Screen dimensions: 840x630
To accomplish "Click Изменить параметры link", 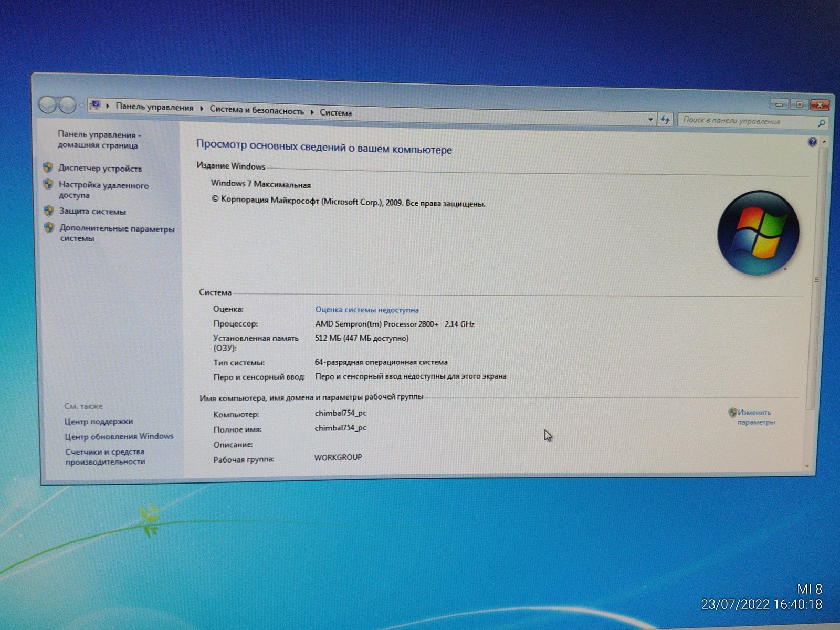I will pos(755,417).
